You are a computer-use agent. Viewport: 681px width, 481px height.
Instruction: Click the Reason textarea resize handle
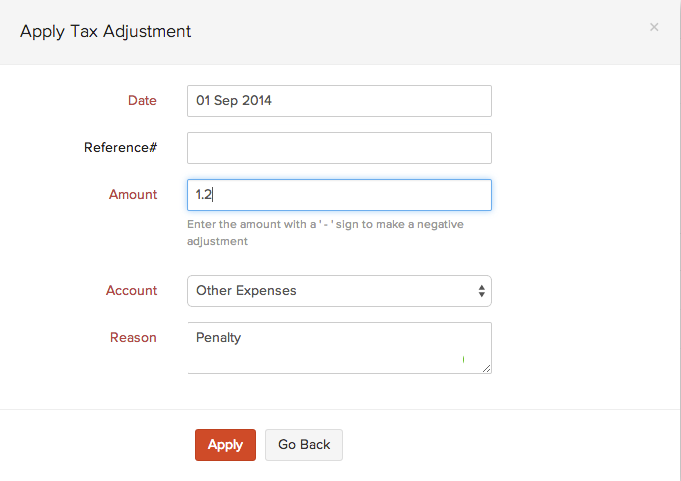point(486,368)
